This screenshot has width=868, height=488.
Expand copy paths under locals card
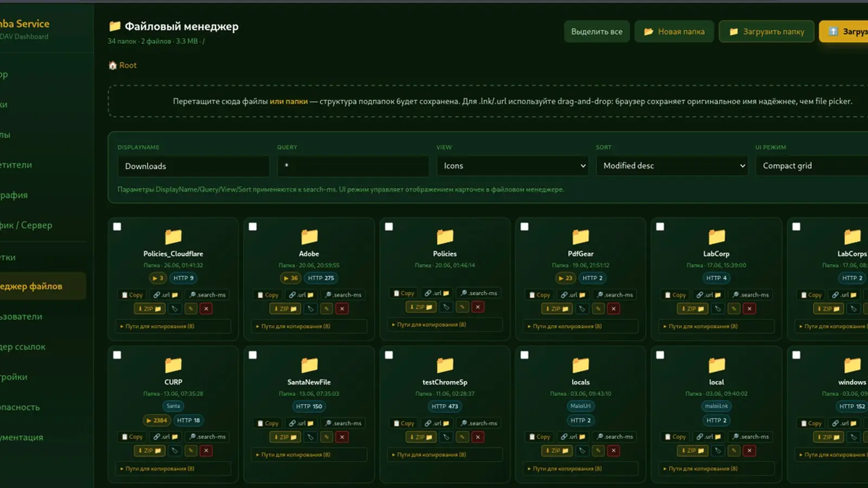582,468
